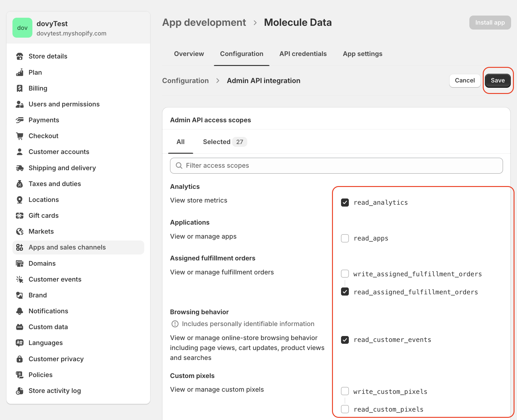Click the Cancel button

[464, 81]
